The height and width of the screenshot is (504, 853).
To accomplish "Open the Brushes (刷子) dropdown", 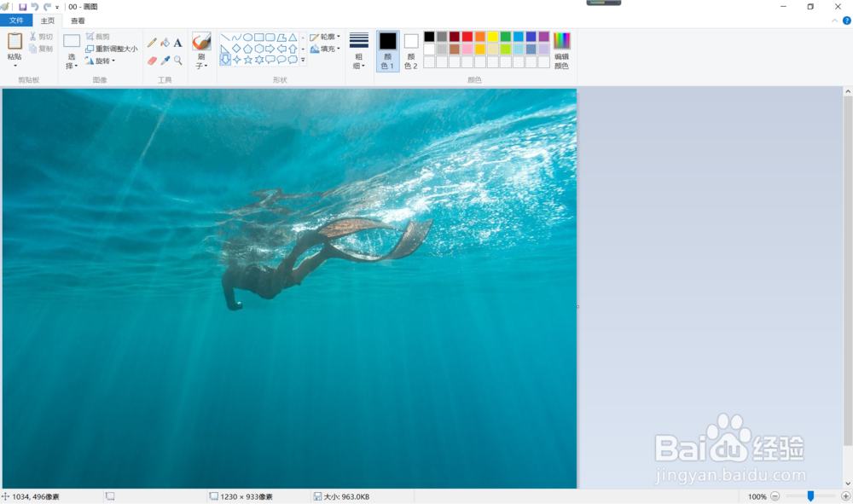I will [x=201, y=61].
